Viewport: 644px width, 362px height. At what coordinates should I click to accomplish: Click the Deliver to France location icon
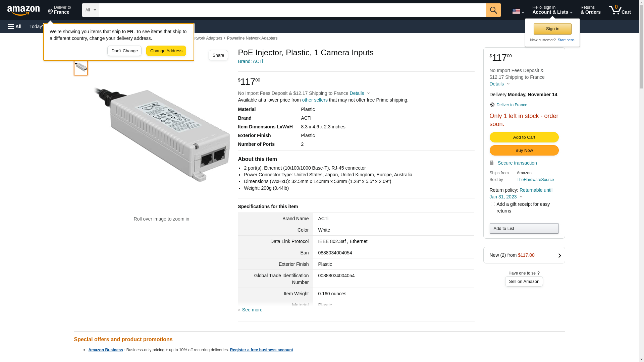51,12
